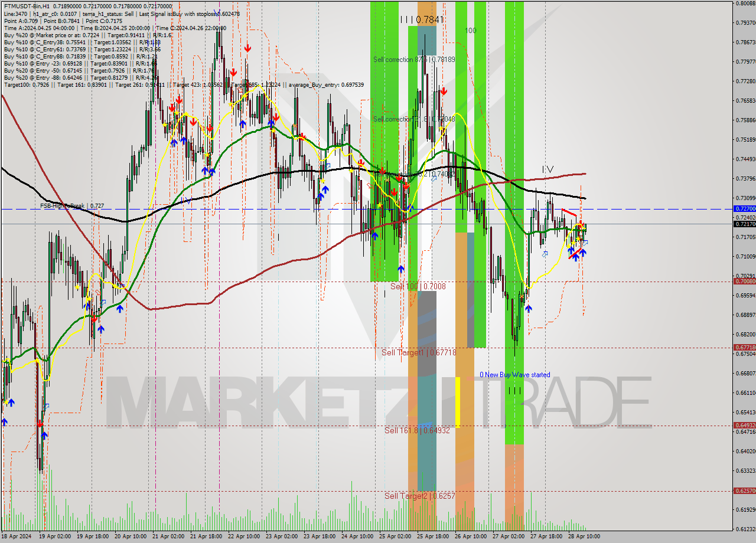Click the 0.75189 price axis value
Image resolution: width=756 pixels, height=543 pixels.
pyautogui.click(x=745, y=139)
